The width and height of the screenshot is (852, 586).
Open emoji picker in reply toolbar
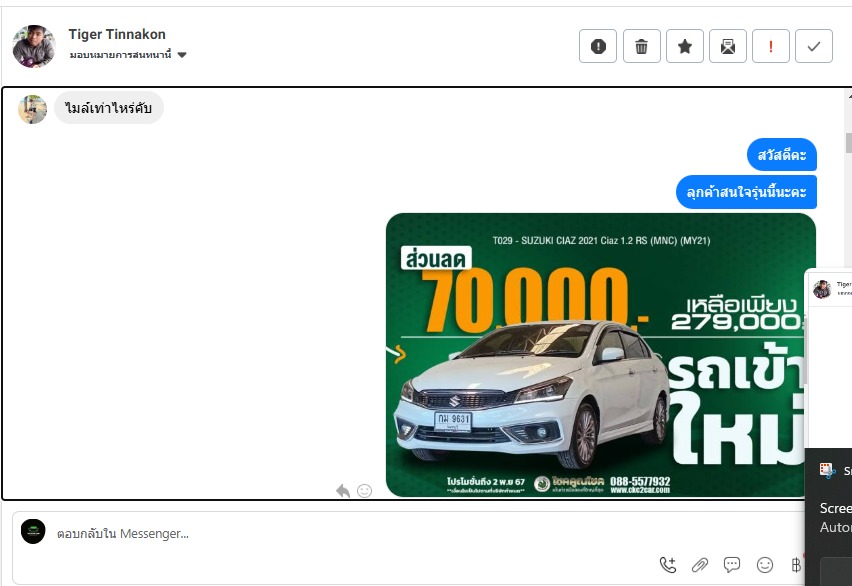coord(765,565)
